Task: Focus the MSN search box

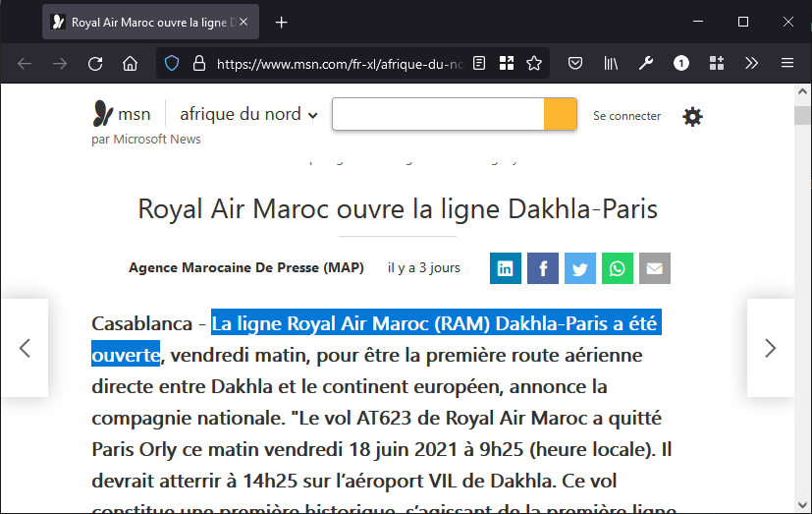Action: 438,114
